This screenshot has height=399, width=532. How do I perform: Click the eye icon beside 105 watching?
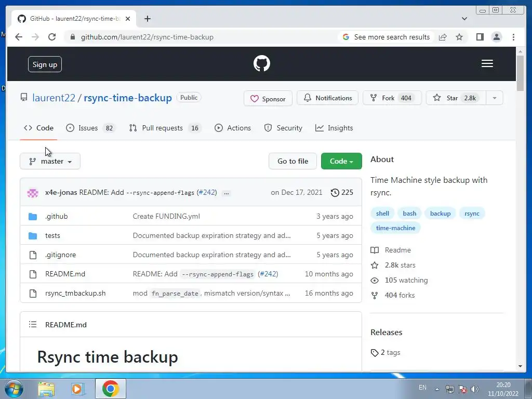click(x=375, y=280)
